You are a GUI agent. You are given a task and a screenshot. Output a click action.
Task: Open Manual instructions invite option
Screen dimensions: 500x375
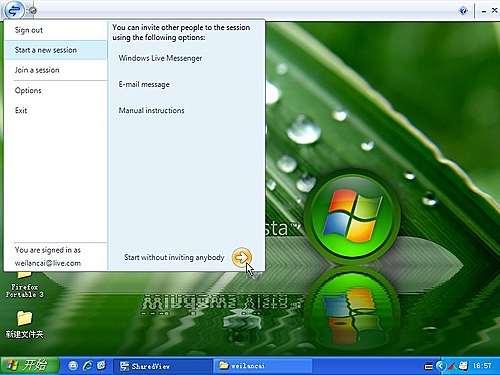click(x=151, y=110)
